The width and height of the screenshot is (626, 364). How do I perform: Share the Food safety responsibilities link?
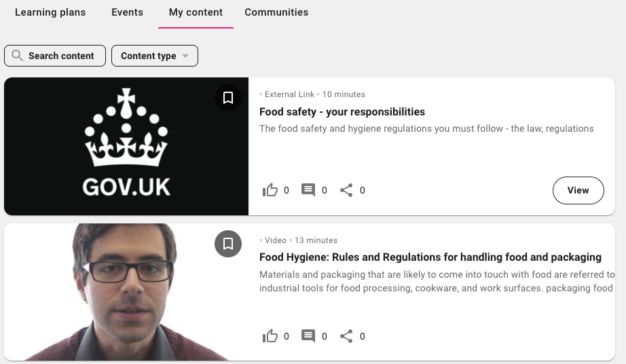[346, 190]
